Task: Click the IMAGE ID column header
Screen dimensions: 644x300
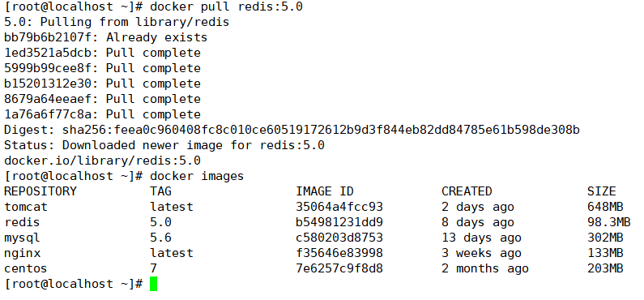Action: (x=325, y=191)
